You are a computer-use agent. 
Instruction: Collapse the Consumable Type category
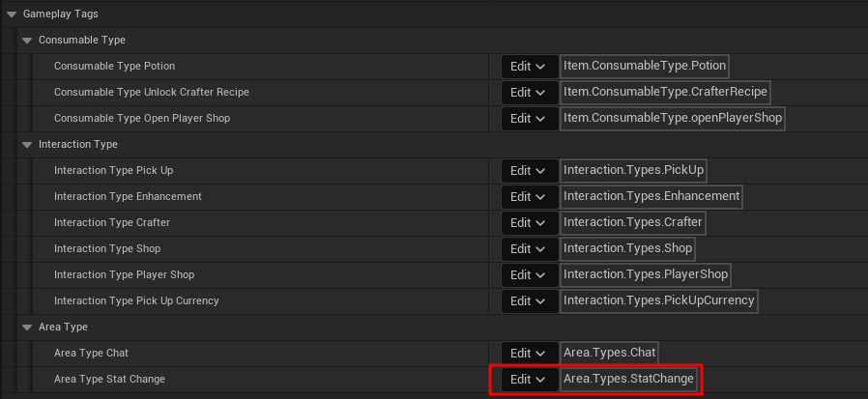pyautogui.click(x=27, y=41)
